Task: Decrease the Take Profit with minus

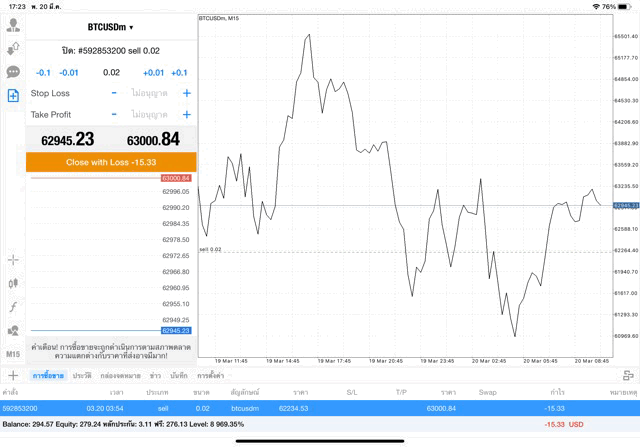Action: (114, 114)
